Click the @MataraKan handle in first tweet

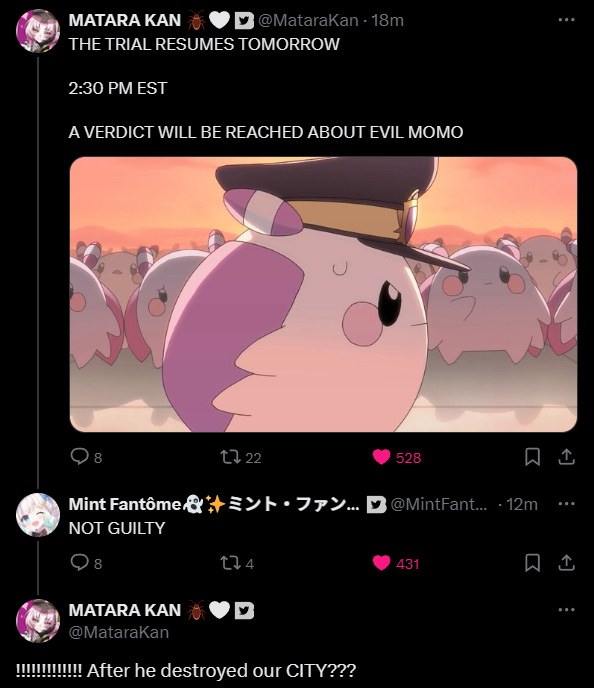[x=308, y=20]
